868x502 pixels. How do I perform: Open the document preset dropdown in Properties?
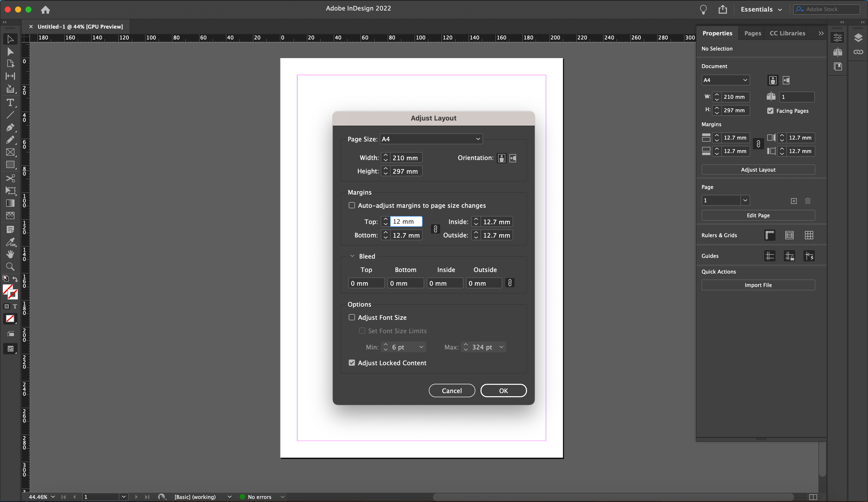pyautogui.click(x=725, y=79)
